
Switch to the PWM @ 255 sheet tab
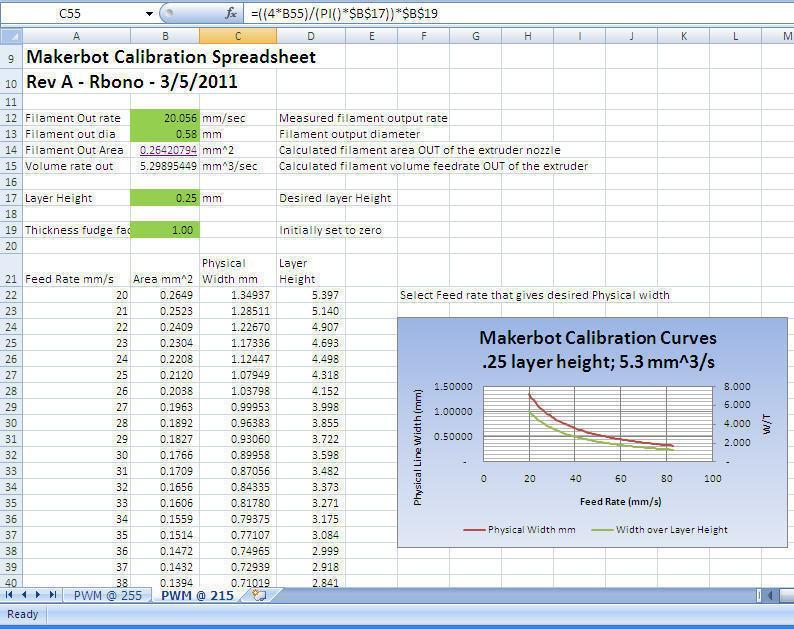[108, 595]
